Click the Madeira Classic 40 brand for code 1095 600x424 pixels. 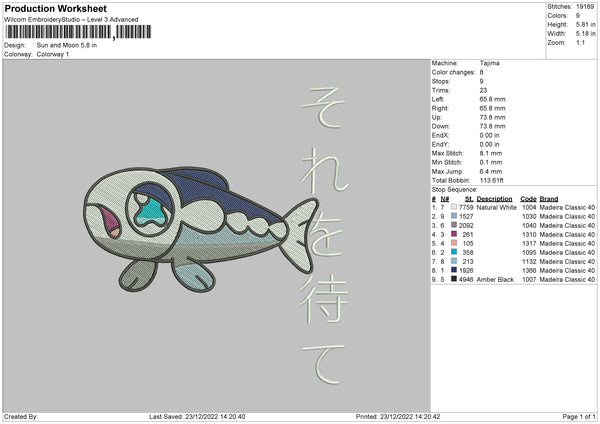[567, 253]
